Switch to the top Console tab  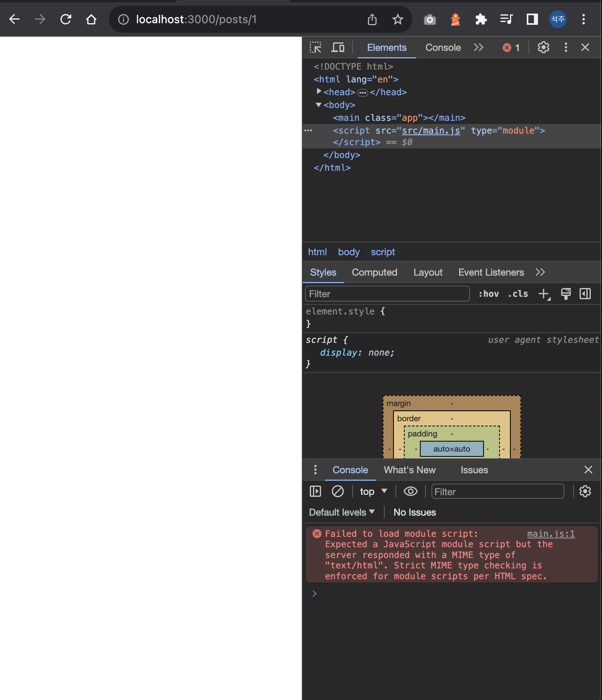[x=443, y=48]
